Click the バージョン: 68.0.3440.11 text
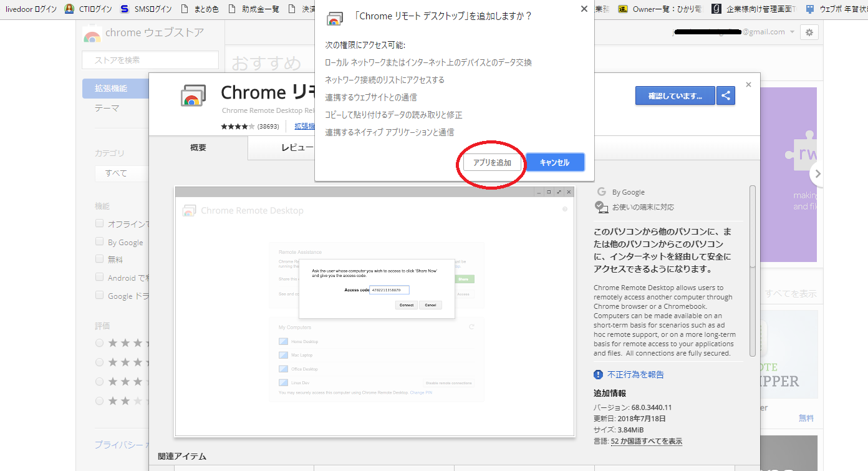Screen dimensions: 868x471 click(632, 407)
